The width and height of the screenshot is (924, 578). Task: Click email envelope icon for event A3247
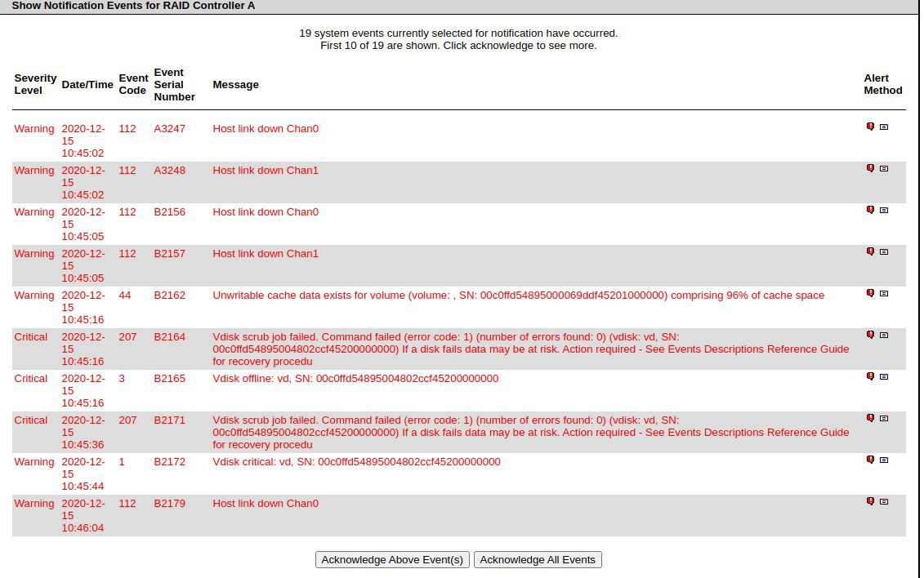(883, 127)
